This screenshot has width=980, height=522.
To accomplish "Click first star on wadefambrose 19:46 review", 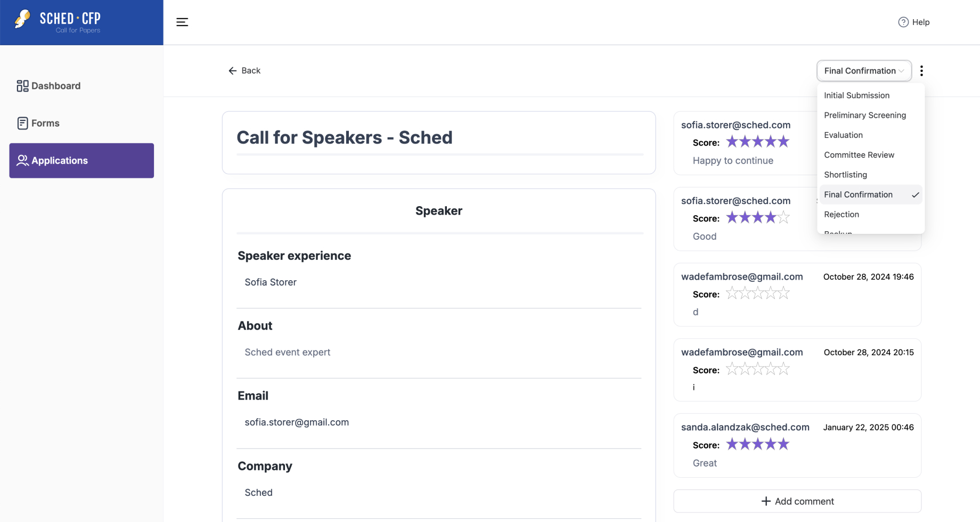I will tap(732, 293).
